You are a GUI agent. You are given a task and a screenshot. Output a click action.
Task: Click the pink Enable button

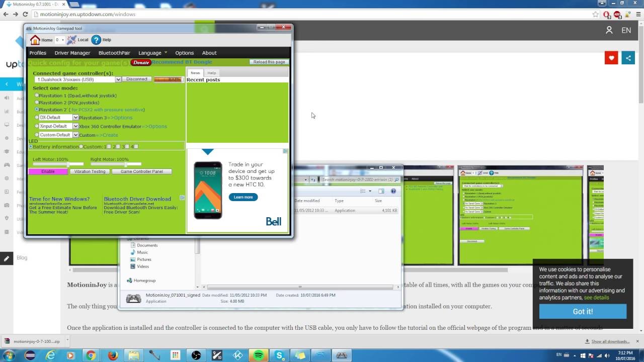tap(48, 171)
